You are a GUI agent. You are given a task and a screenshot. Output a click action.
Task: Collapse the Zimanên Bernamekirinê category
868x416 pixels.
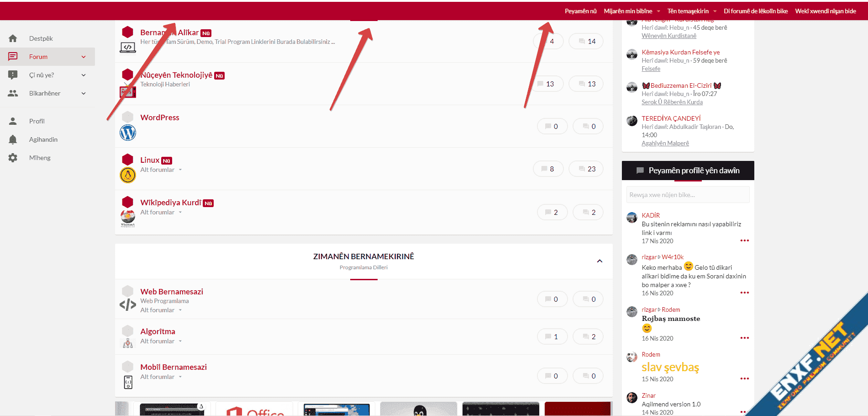click(600, 261)
